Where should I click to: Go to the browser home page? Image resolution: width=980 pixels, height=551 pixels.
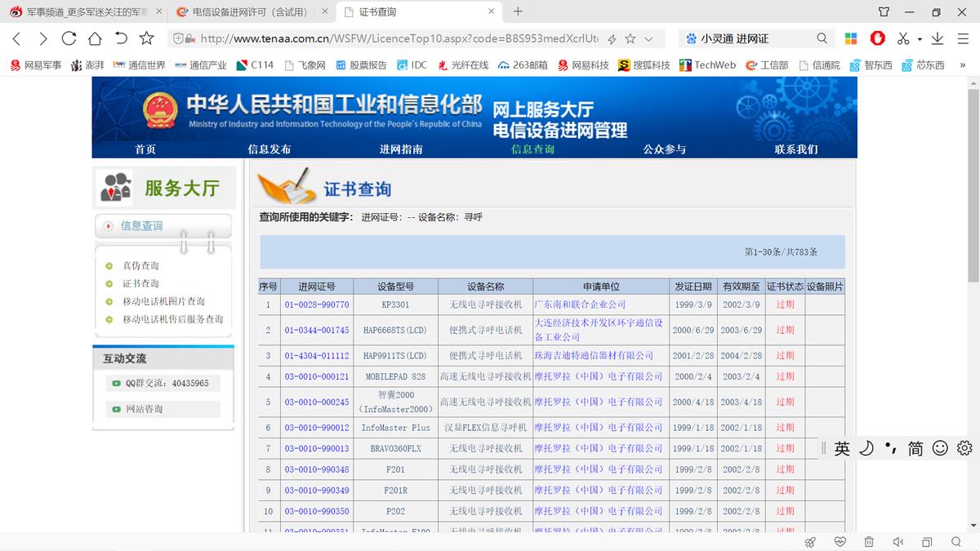pos(95,38)
